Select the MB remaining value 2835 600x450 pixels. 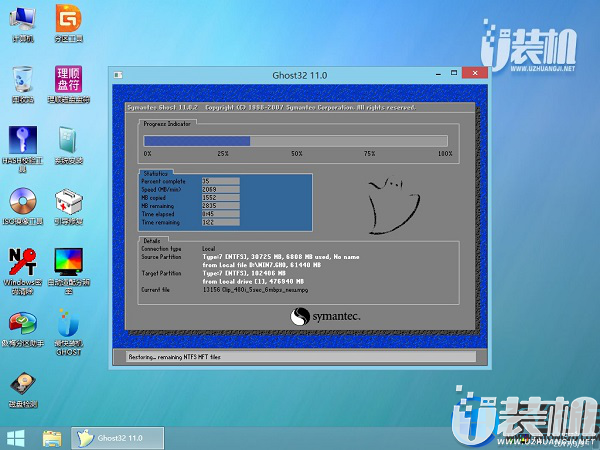coord(220,206)
